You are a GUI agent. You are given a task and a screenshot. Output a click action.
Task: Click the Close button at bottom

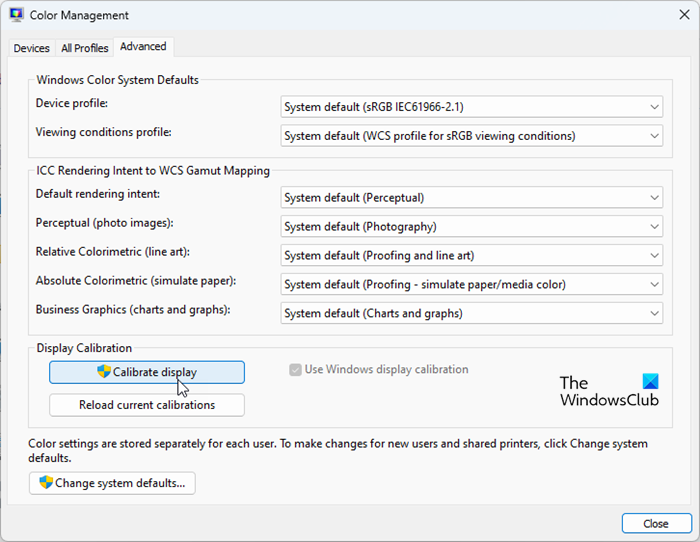pyautogui.click(x=656, y=523)
